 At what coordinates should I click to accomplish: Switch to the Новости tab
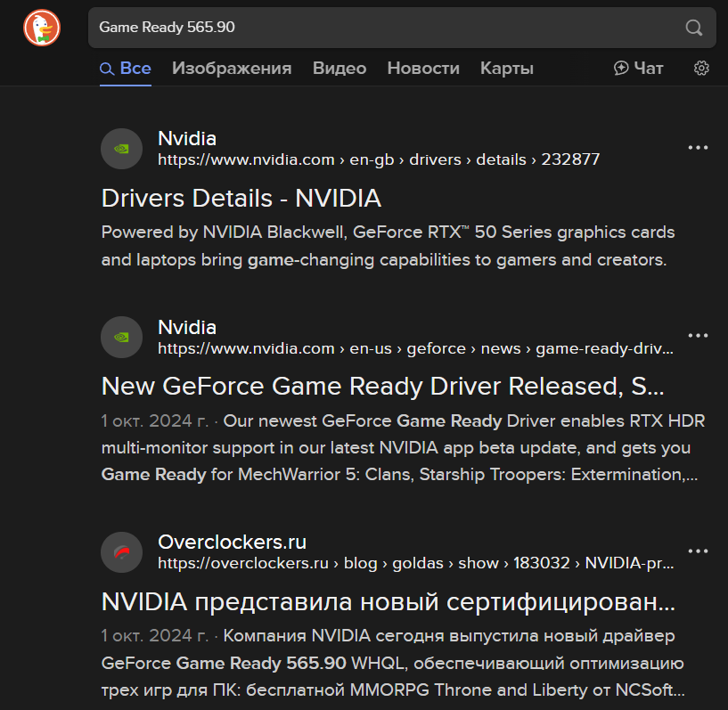(x=423, y=69)
